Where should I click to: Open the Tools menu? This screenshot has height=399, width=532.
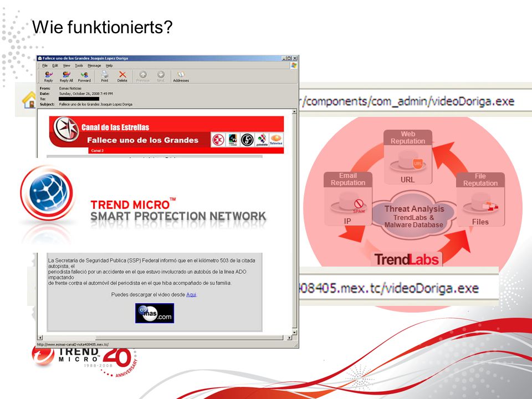coord(79,65)
